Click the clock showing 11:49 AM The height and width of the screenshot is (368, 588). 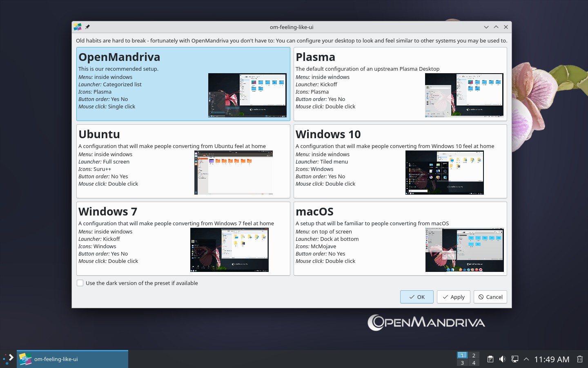click(x=552, y=359)
